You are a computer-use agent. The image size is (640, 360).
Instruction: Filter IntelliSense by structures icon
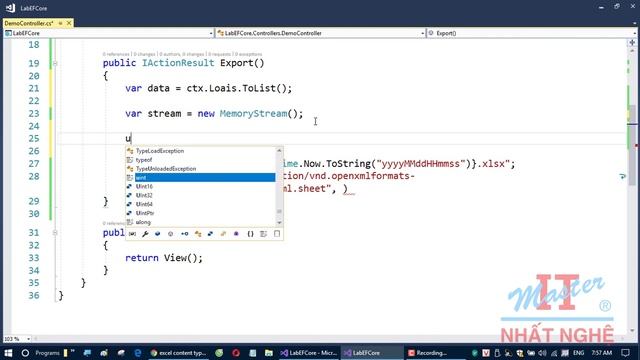pyautogui.click(x=210, y=234)
